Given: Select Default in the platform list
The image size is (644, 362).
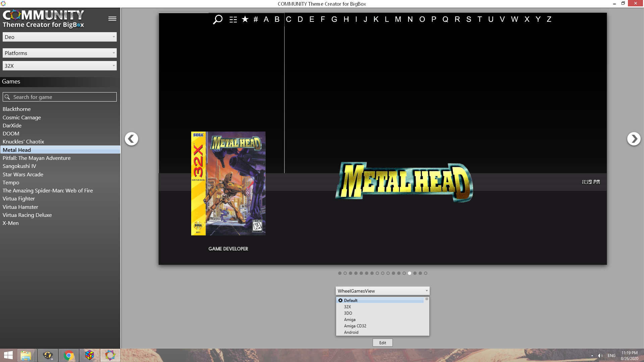Looking at the screenshot, I should coord(380,300).
